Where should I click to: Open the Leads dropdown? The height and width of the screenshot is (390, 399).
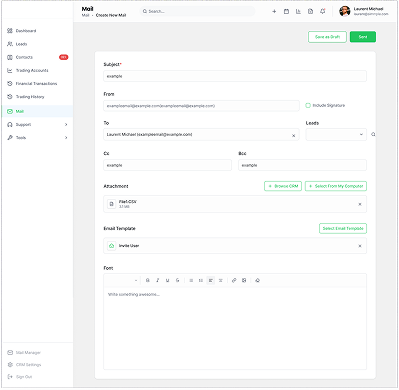coord(336,134)
